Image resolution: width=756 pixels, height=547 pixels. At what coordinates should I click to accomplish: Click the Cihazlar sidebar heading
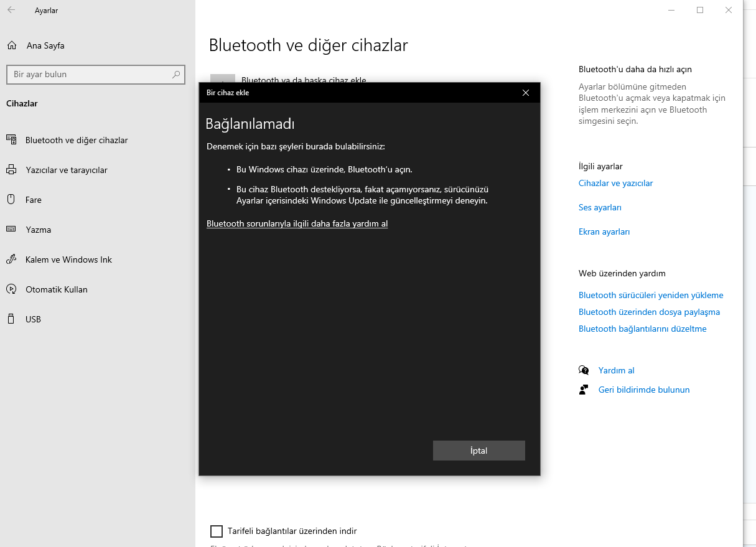22,103
